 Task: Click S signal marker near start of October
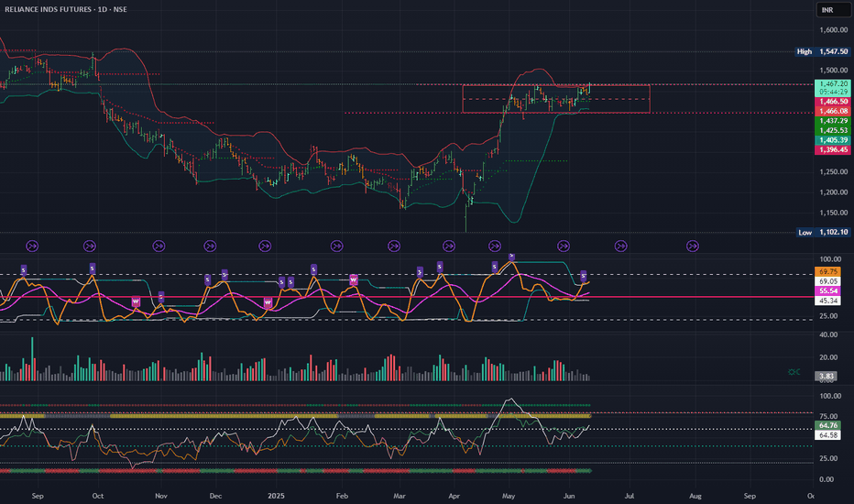[92, 268]
